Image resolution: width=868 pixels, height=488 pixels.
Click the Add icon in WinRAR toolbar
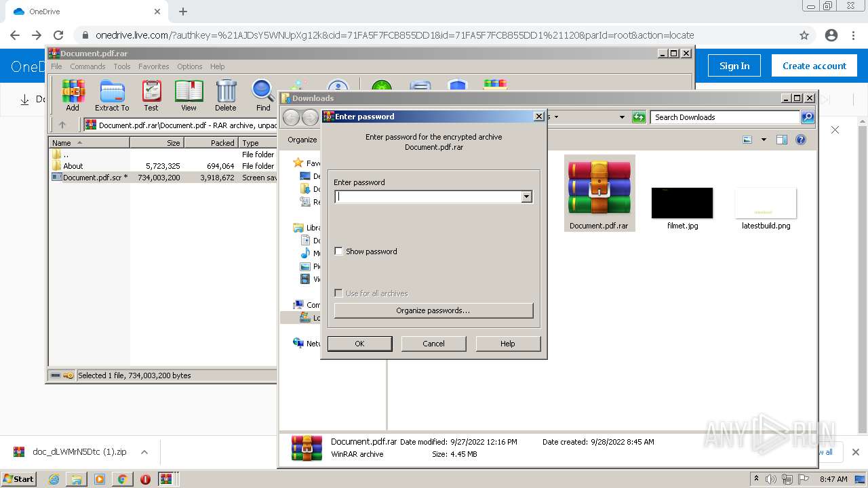[x=73, y=95]
